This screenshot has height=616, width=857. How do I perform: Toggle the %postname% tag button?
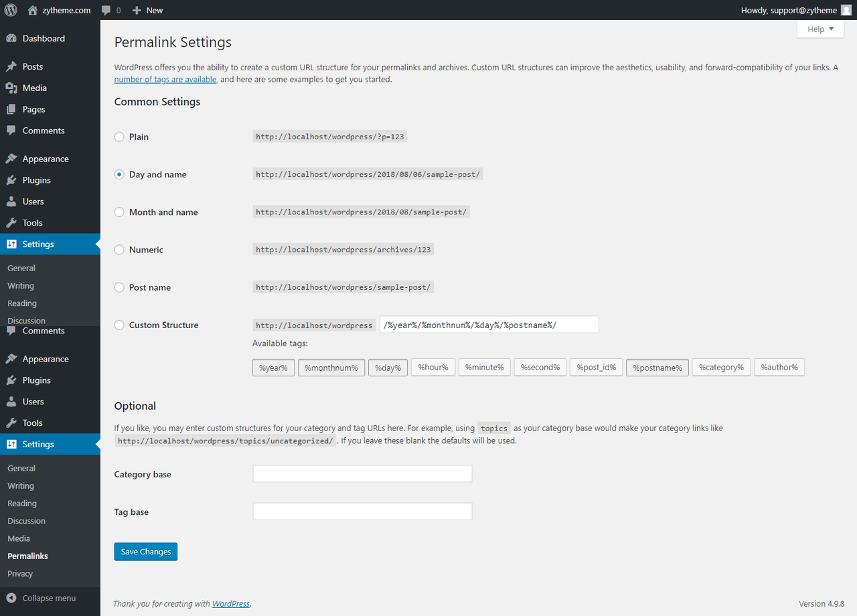click(x=657, y=368)
